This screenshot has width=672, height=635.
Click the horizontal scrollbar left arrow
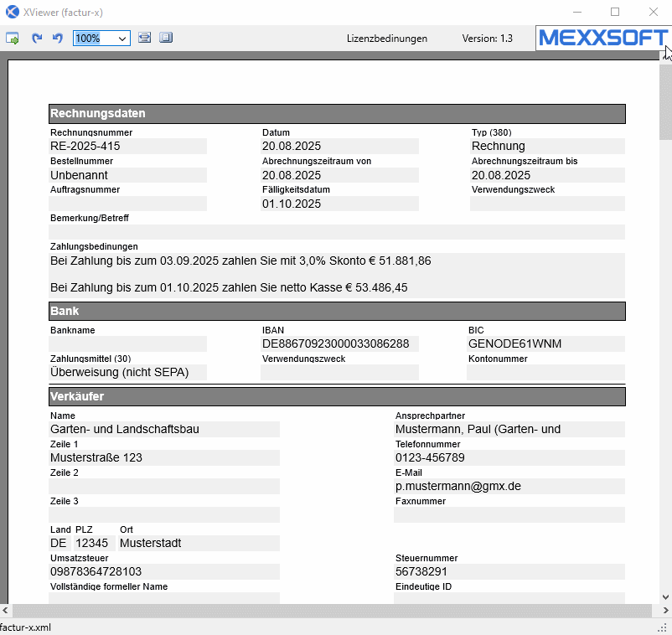pos(5,610)
